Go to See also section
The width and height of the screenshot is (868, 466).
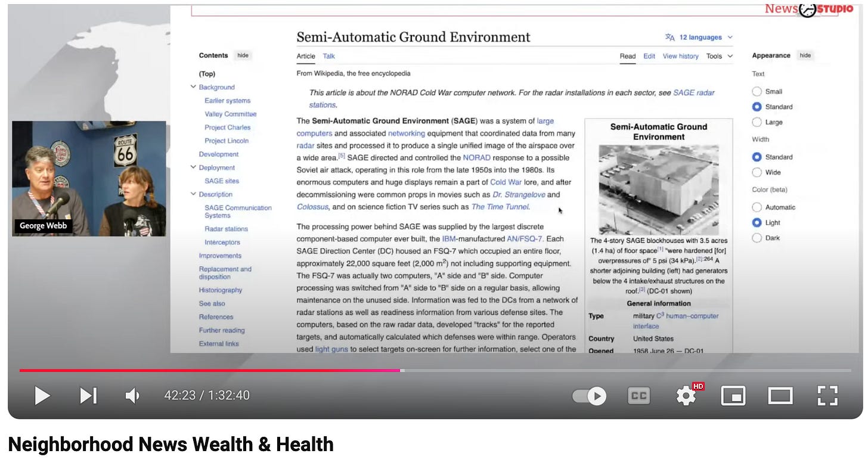click(x=212, y=303)
